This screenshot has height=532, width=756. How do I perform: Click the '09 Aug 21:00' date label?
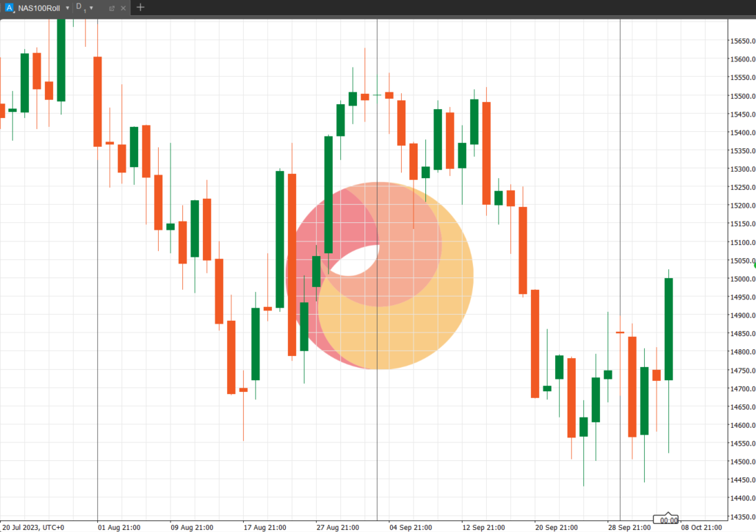point(192,527)
